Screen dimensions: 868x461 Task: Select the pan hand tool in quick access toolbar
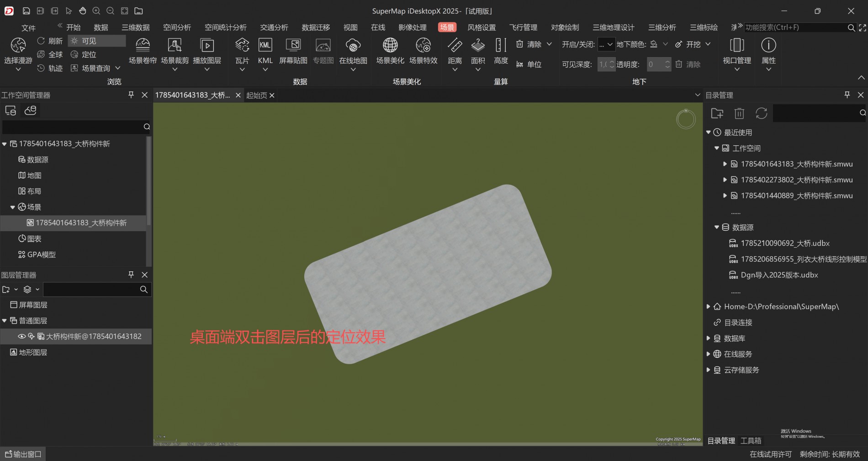point(82,11)
